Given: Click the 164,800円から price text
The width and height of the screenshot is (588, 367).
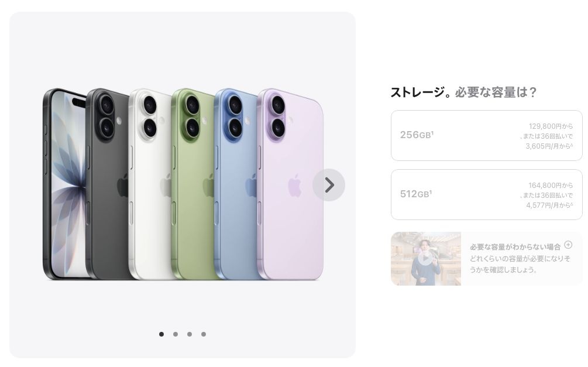Looking at the screenshot, I should coord(551,186).
